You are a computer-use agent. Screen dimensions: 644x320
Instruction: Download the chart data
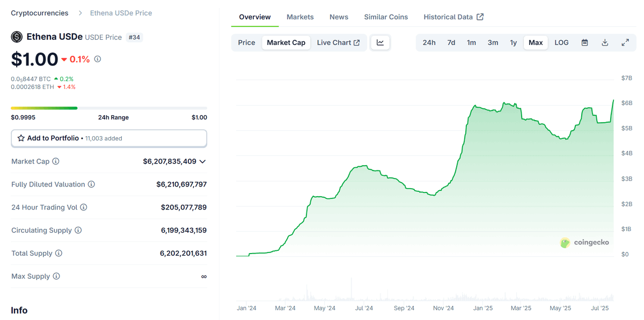point(605,42)
